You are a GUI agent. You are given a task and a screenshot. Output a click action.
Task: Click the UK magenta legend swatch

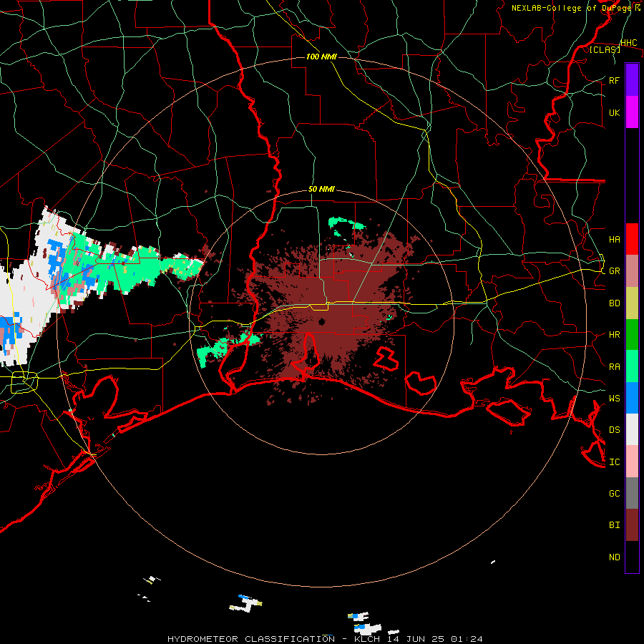point(632,112)
